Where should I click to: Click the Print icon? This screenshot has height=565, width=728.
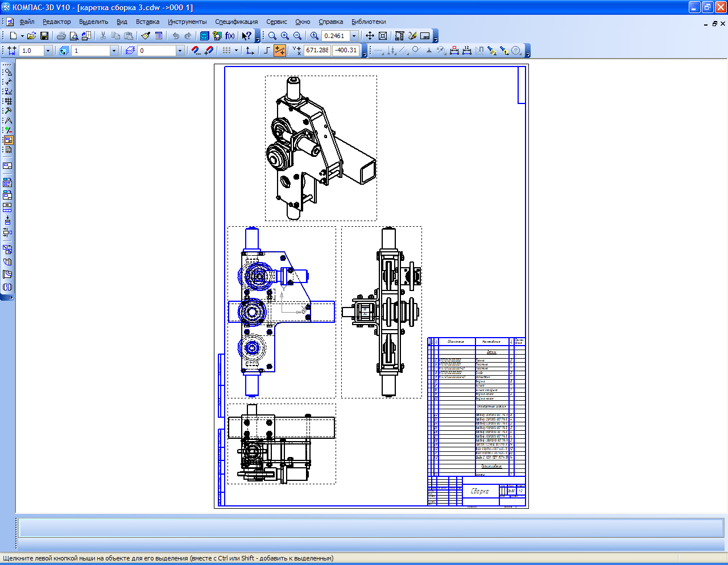pos(61,36)
